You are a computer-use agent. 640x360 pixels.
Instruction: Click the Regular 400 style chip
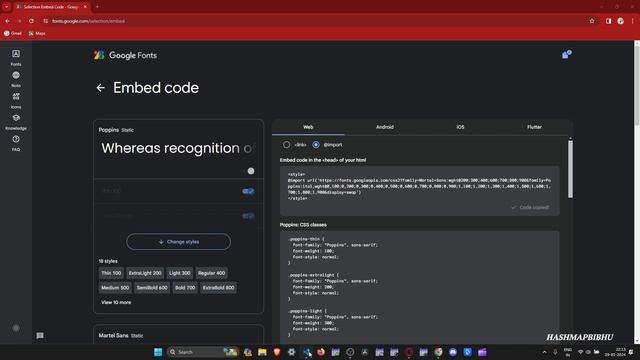coord(211,273)
